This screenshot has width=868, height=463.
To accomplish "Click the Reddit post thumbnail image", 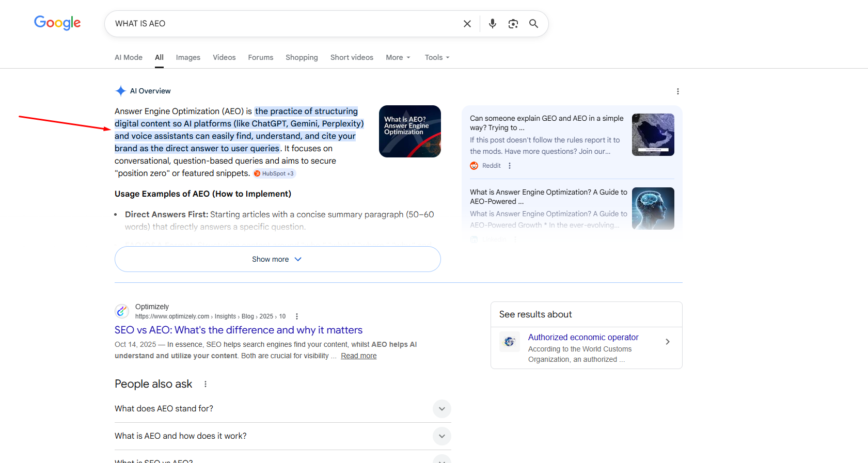I will [653, 135].
